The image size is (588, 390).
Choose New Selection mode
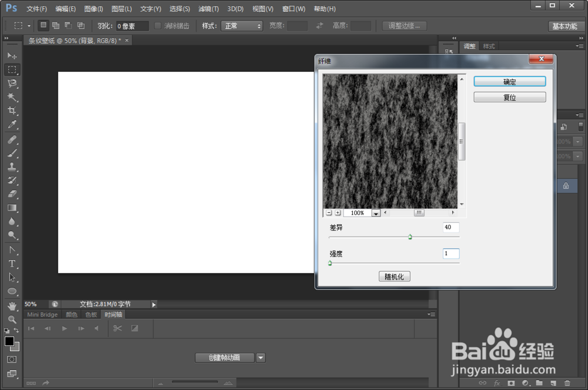coord(44,25)
